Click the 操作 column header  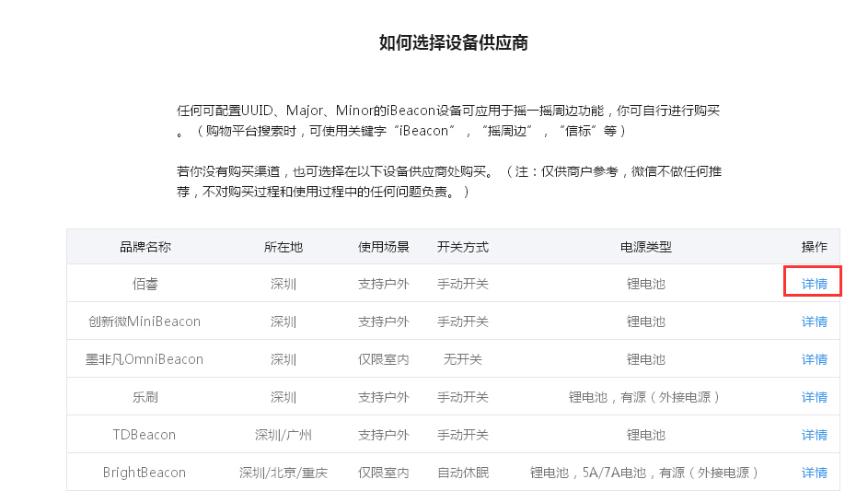(x=814, y=247)
